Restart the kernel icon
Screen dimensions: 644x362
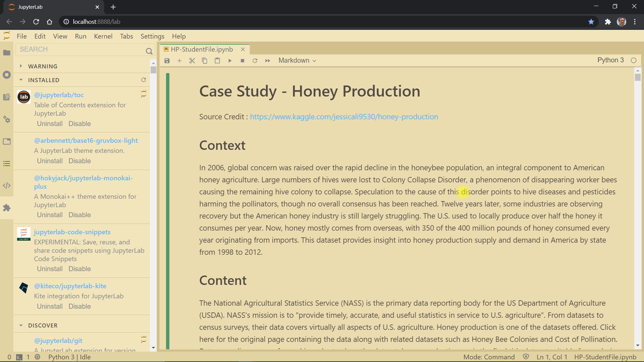[255, 61]
